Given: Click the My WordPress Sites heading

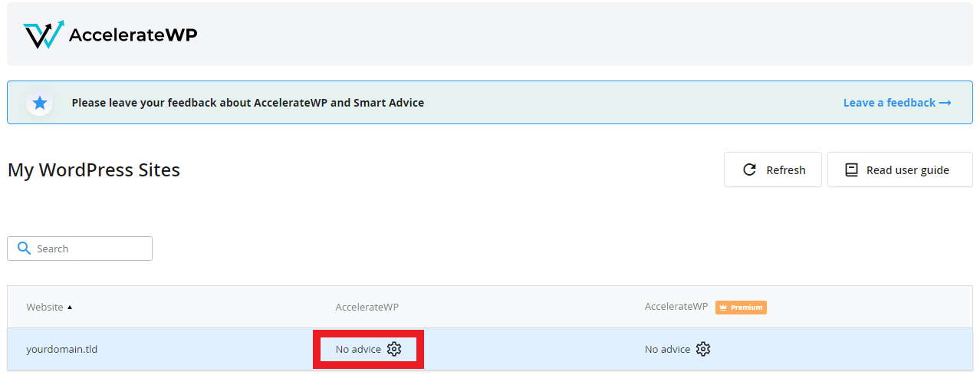Looking at the screenshot, I should tap(94, 169).
